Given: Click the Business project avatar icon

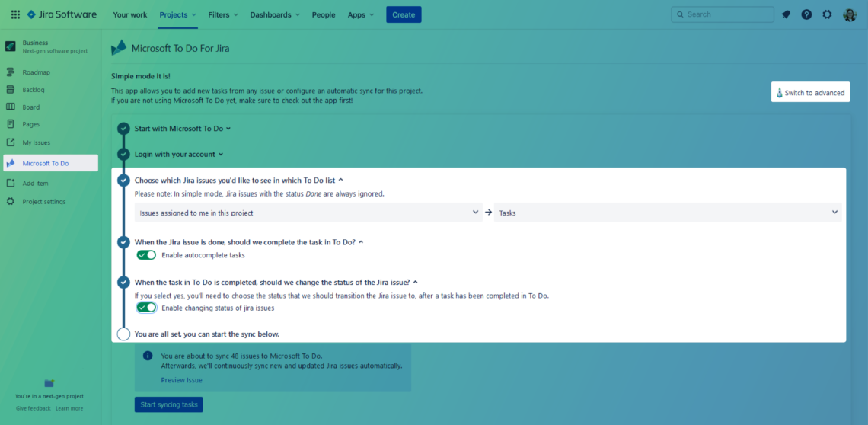Looking at the screenshot, I should point(11,46).
